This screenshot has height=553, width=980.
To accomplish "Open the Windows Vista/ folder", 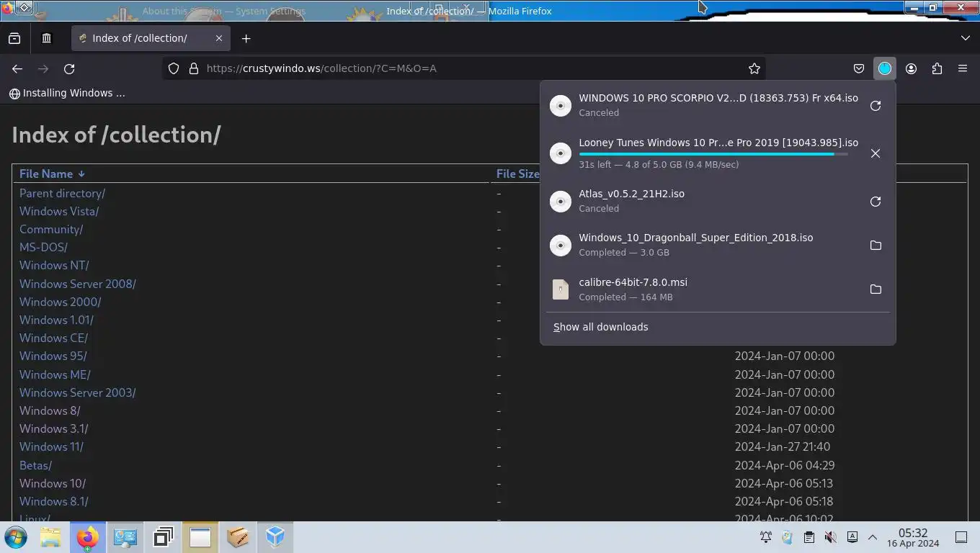I will coord(59,211).
